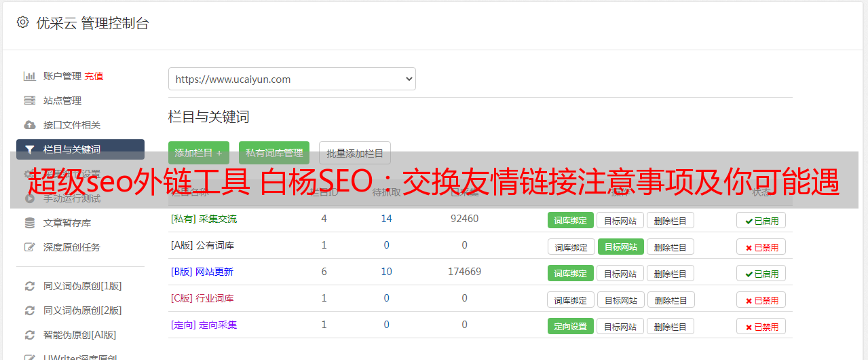Click the column ID 4 cell

[324, 219]
